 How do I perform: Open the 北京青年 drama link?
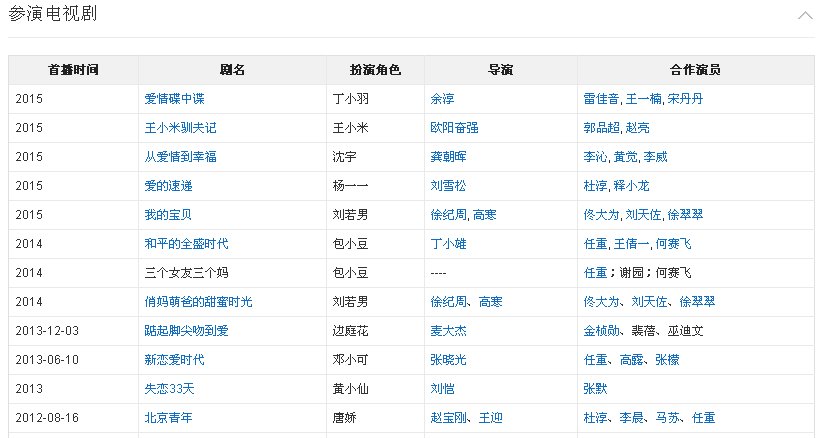click(168, 418)
